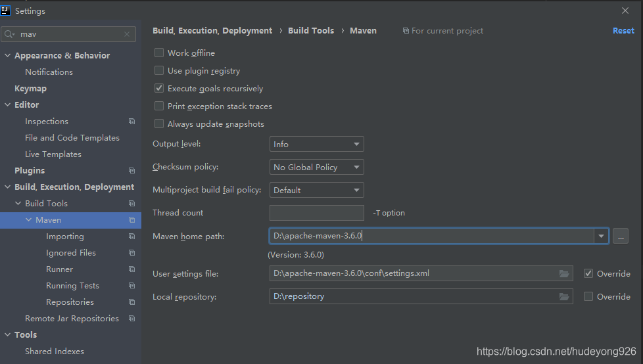
Task: Select Importing under Maven
Action: click(65, 237)
